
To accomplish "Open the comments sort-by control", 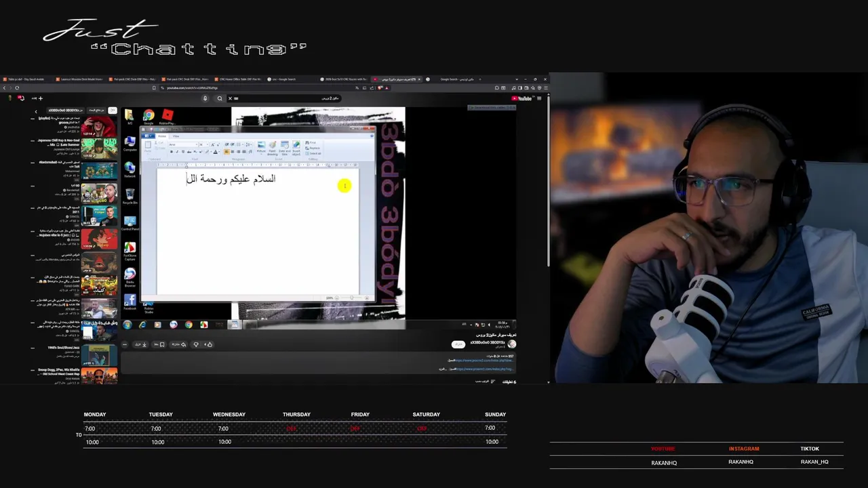I will (486, 382).
